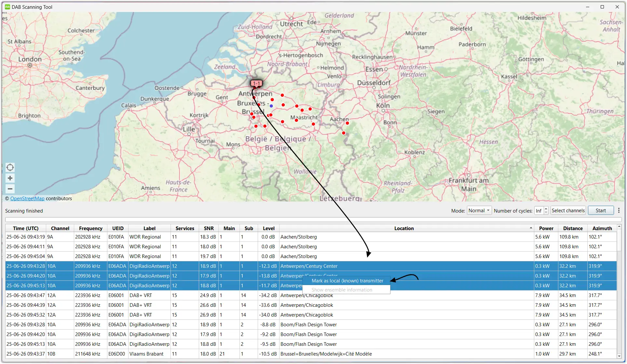627x364 pixels.
Task: Click the red transmitter dot near Aachen
Action: pyautogui.click(x=347, y=123)
